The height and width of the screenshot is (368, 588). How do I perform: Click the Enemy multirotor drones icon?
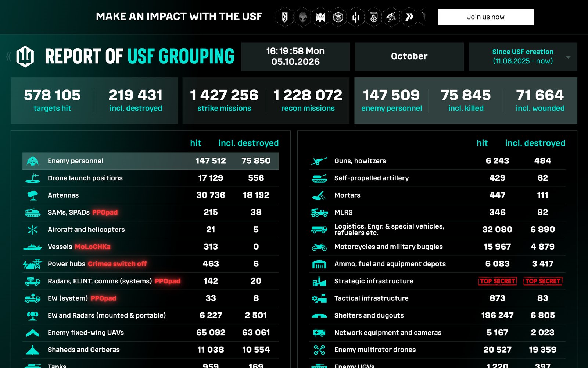point(319,350)
